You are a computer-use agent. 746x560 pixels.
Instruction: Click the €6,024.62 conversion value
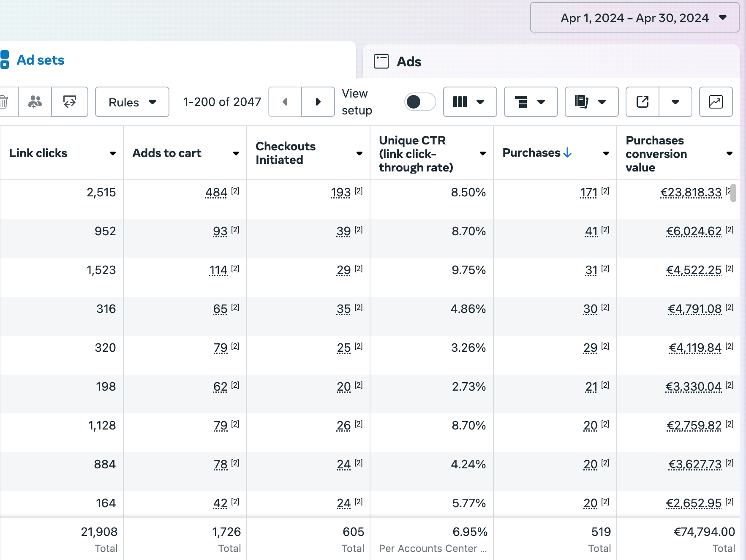click(x=694, y=231)
